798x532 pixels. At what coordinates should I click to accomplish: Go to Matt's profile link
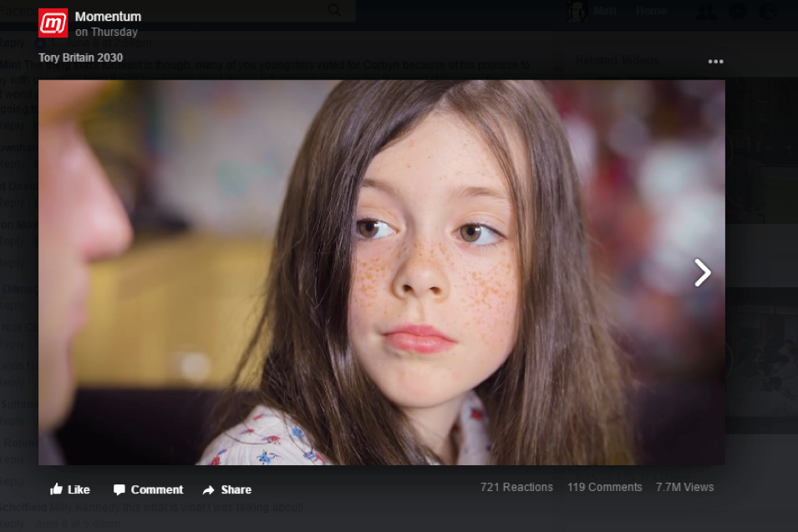coord(604,11)
